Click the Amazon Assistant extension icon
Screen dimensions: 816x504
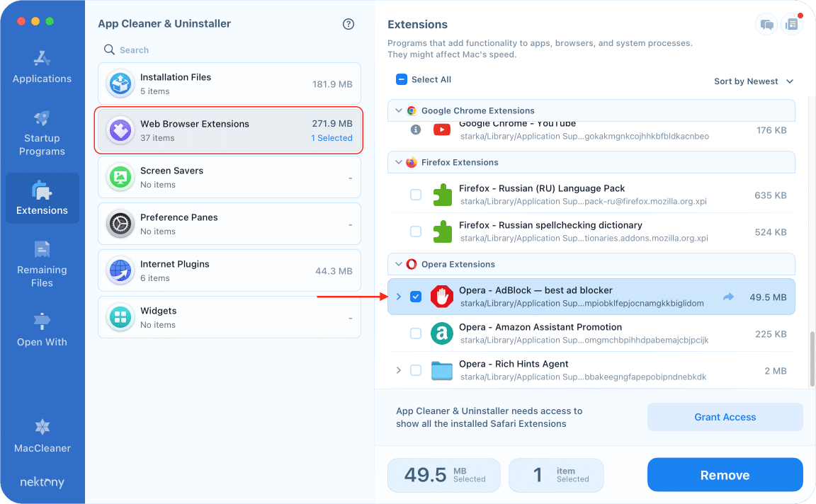[442, 334]
